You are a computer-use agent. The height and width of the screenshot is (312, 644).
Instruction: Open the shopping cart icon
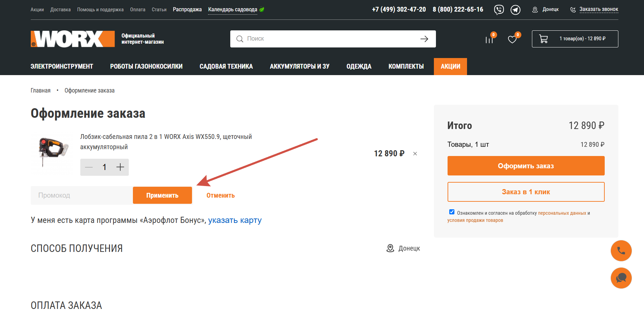543,39
